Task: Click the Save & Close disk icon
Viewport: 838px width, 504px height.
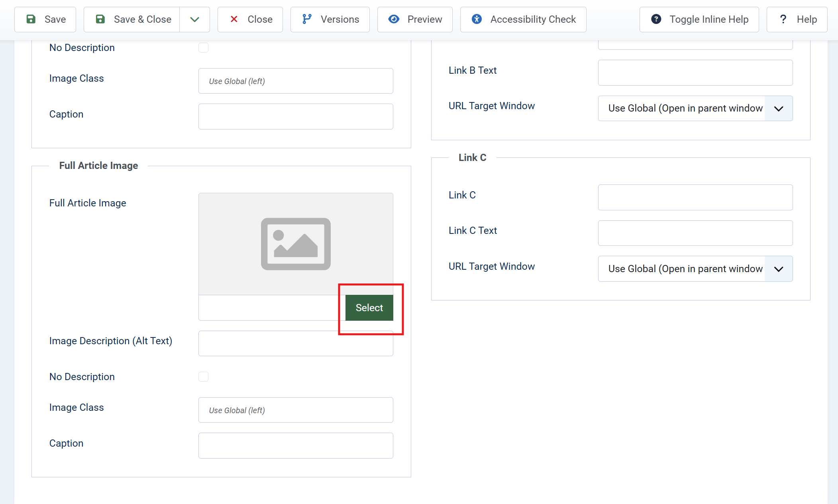Action: [100, 19]
